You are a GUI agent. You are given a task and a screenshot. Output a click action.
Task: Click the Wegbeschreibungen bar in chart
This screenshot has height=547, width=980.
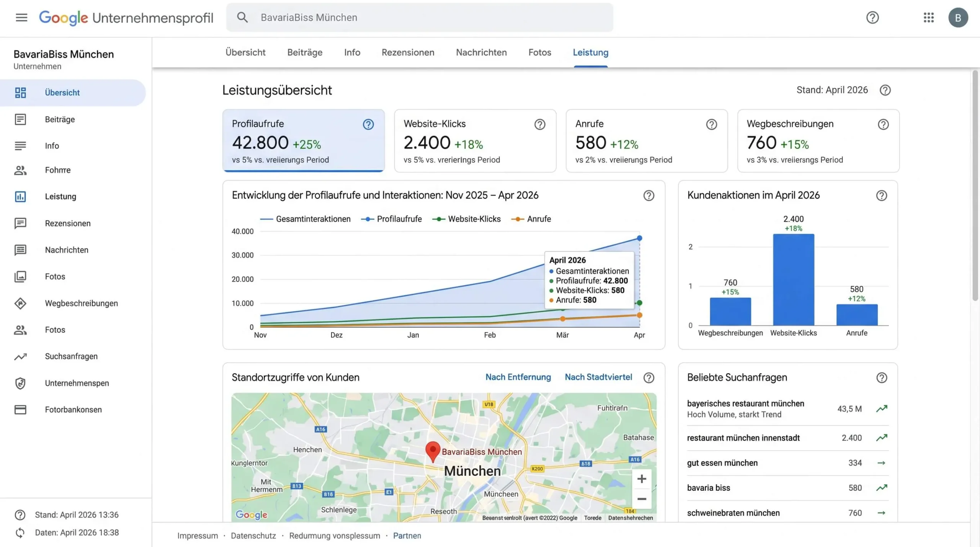point(730,312)
